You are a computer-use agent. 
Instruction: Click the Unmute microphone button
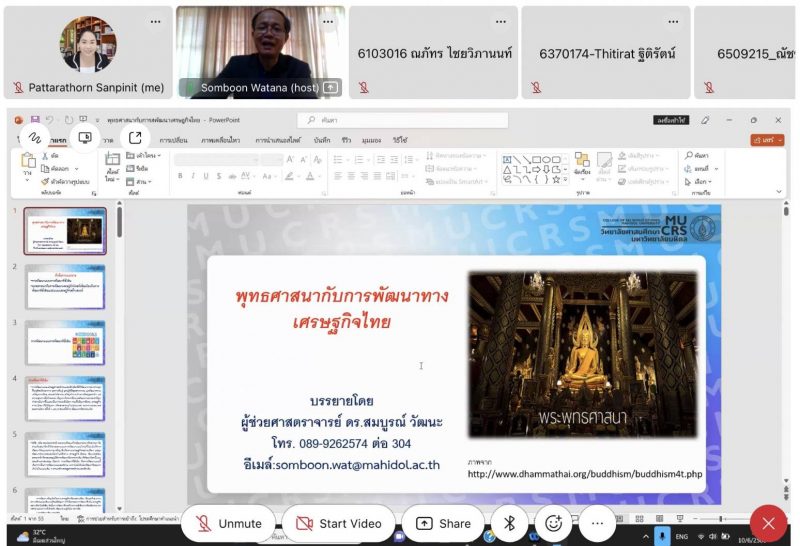[229, 523]
